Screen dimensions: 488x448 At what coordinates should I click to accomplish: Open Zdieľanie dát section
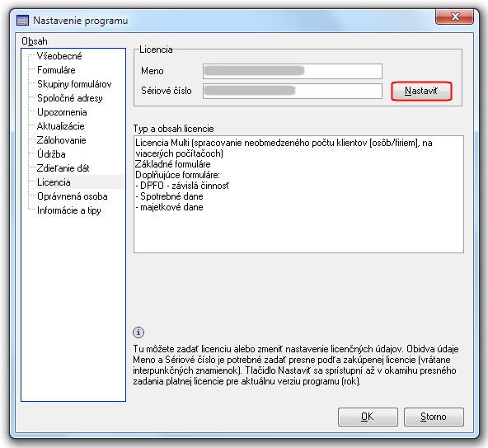[63, 168]
